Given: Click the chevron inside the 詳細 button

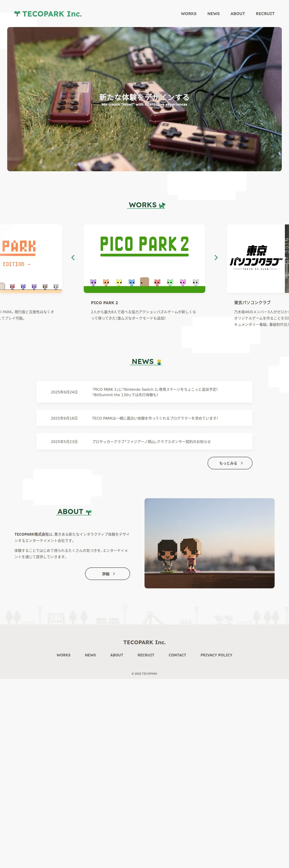Looking at the screenshot, I should [x=114, y=573].
